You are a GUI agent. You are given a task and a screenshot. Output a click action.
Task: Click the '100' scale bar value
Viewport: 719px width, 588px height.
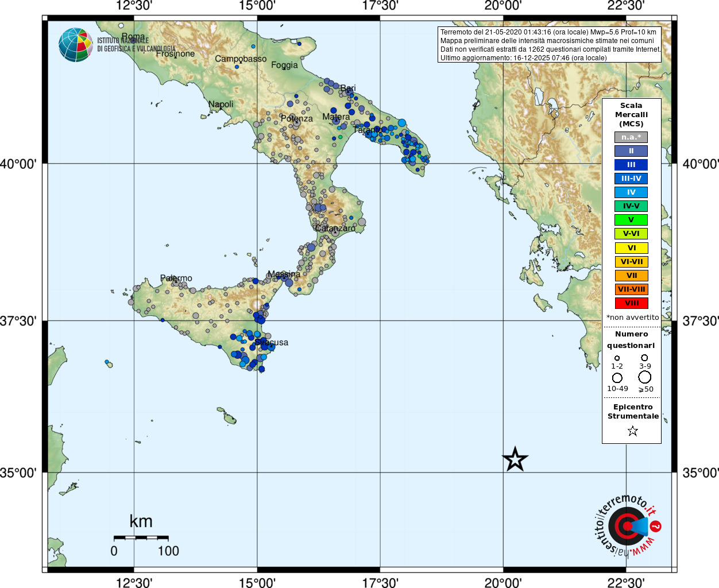168,551
